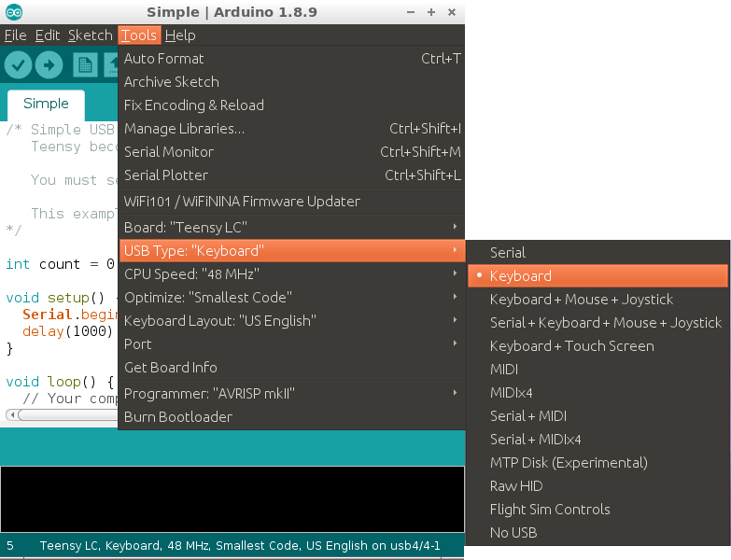The height and width of the screenshot is (560, 731).
Task: Open the Edit menu
Action: (48, 35)
